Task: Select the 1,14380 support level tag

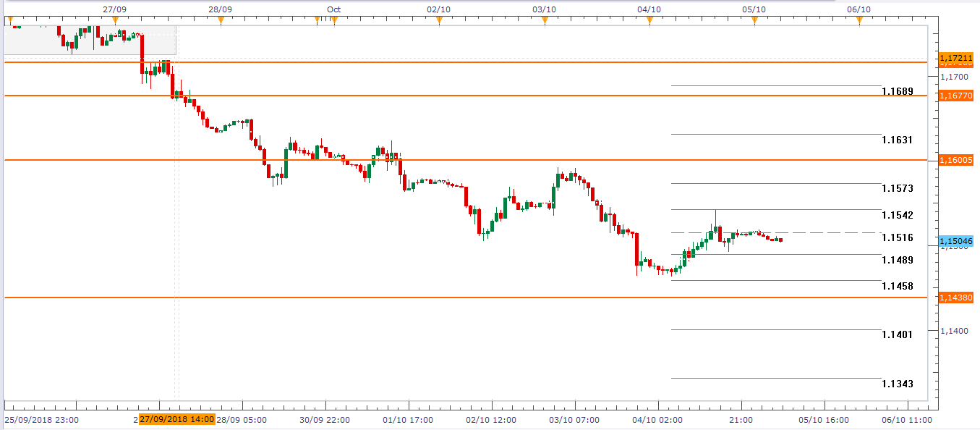Action: (955, 298)
